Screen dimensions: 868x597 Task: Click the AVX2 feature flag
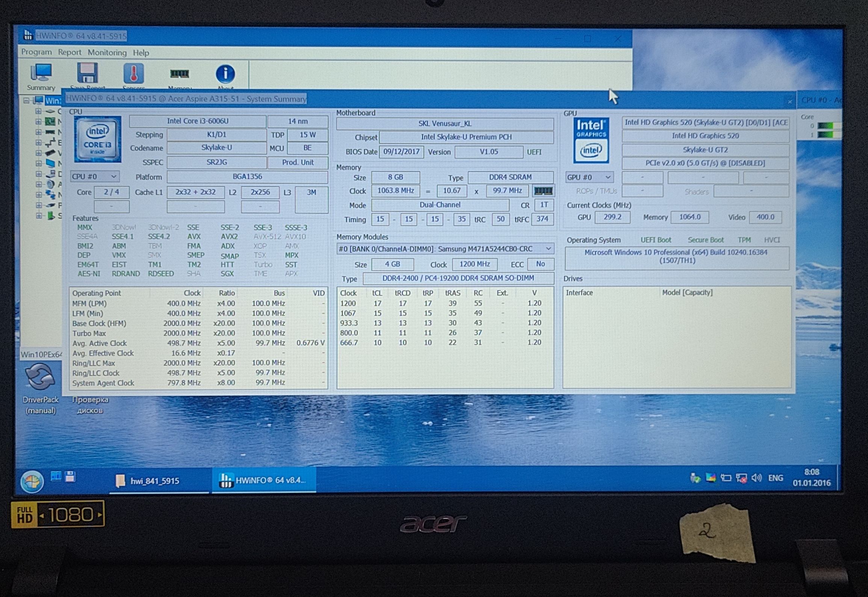click(229, 237)
